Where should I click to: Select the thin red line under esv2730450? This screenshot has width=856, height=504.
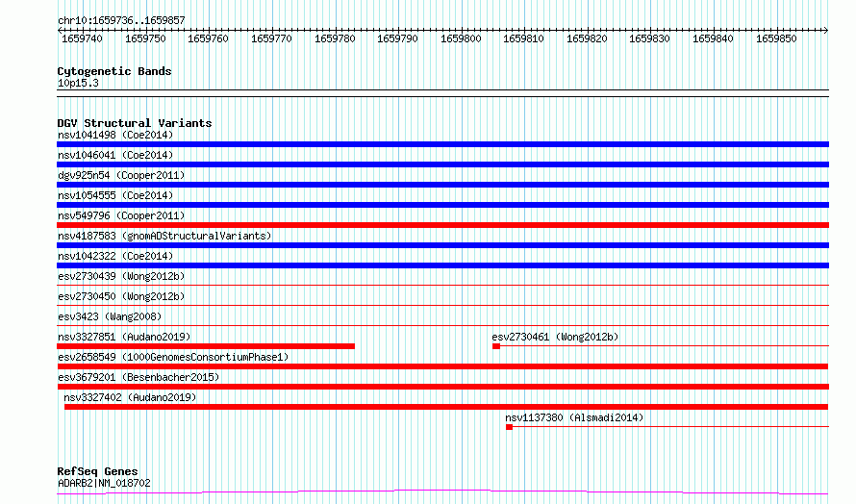(x=442, y=305)
